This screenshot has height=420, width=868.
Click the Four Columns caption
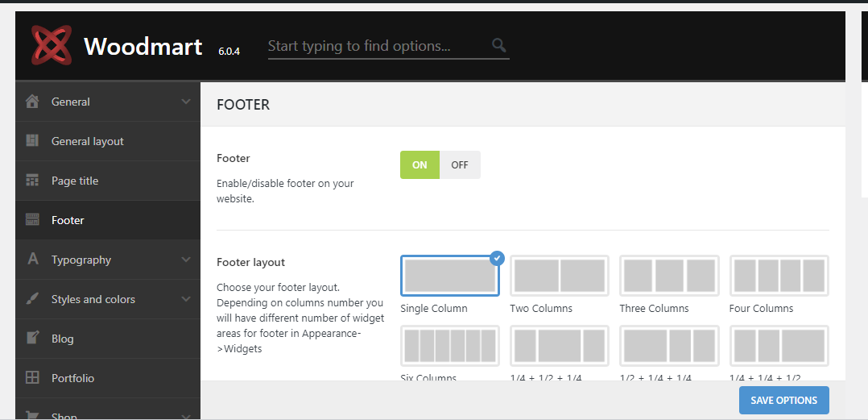pos(761,309)
